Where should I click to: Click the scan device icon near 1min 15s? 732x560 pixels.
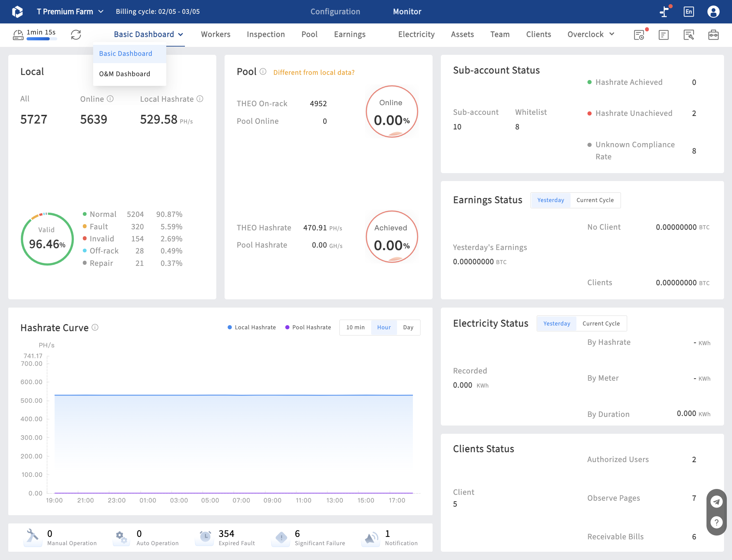pos(18,34)
